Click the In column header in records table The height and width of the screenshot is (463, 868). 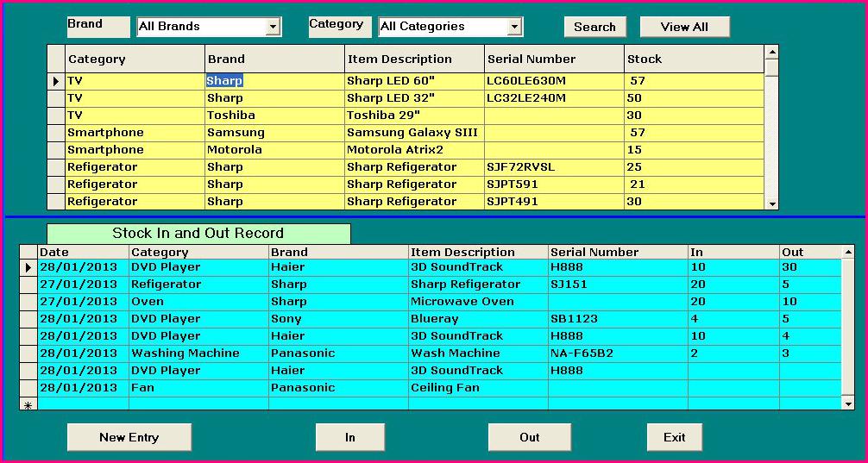coord(733,253)
